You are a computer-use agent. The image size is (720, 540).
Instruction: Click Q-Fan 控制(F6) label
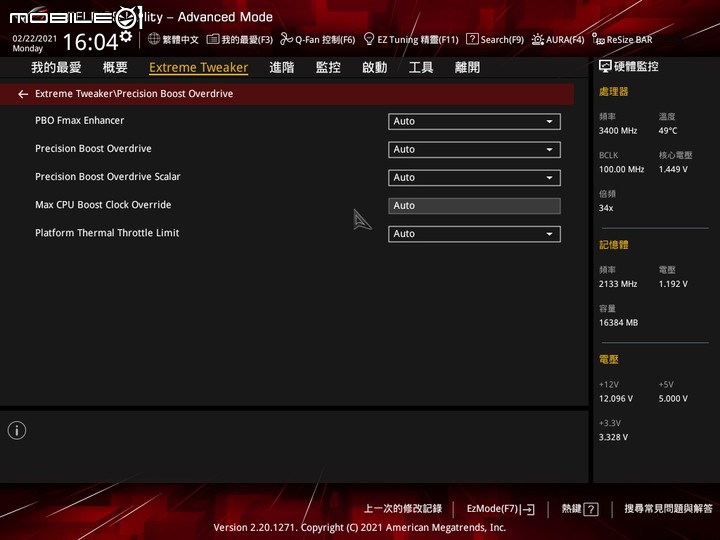325,39
